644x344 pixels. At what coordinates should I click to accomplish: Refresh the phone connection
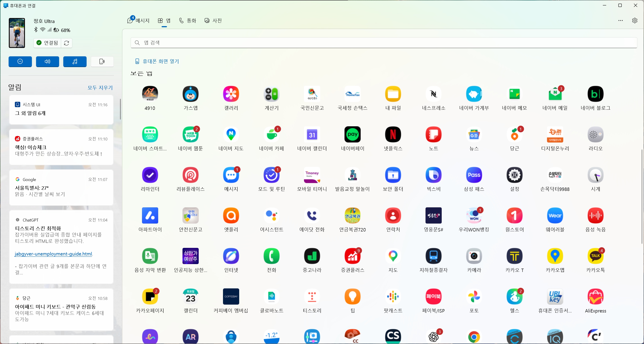point(67,43)
